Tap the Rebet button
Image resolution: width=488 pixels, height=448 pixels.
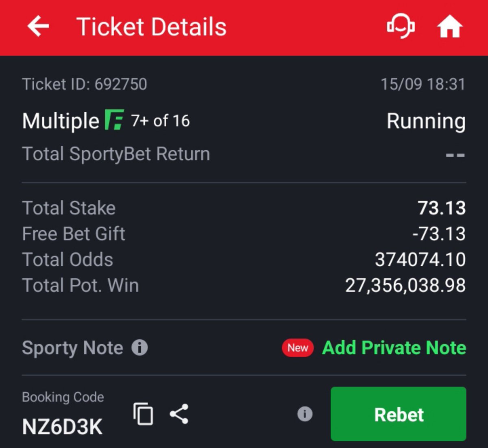[x=399, y=414]
